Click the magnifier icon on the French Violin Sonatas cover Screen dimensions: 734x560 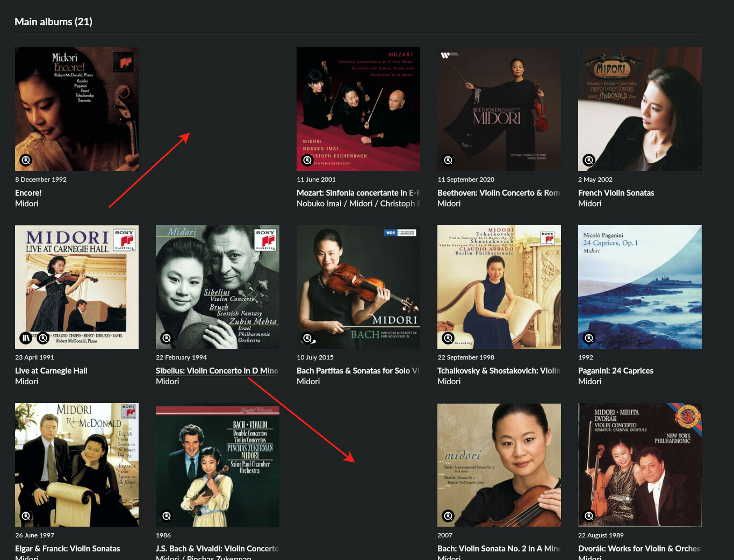point(589,160)
